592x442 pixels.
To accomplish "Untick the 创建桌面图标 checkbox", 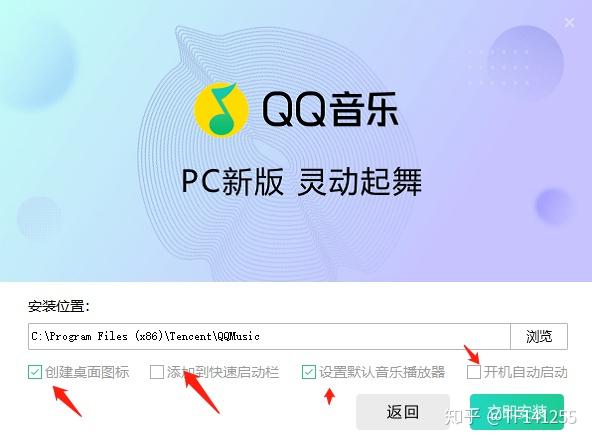I will click(35, 372).
